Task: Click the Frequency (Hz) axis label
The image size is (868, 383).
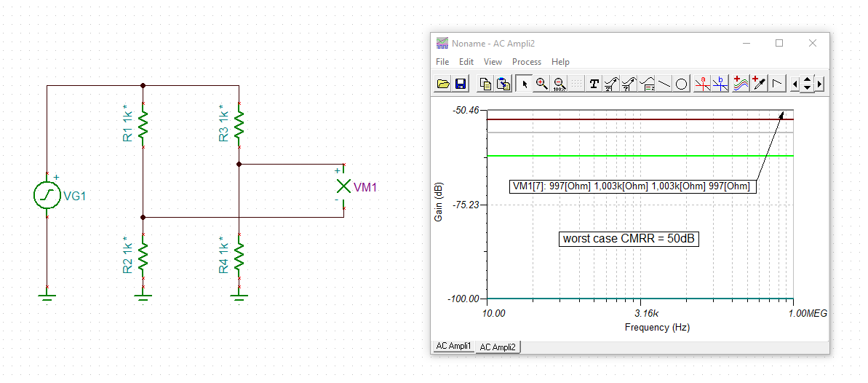Action: [657, 327]
